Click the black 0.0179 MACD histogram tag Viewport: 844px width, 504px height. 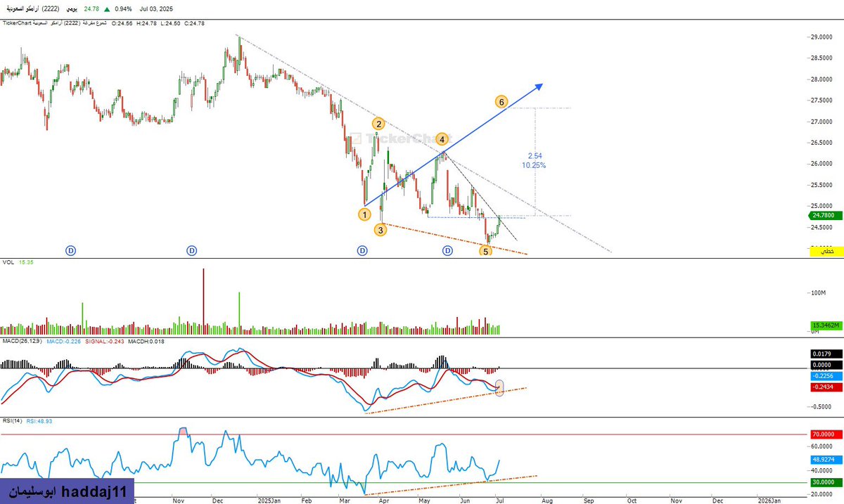pyautogui.click(x=826, y=354)
